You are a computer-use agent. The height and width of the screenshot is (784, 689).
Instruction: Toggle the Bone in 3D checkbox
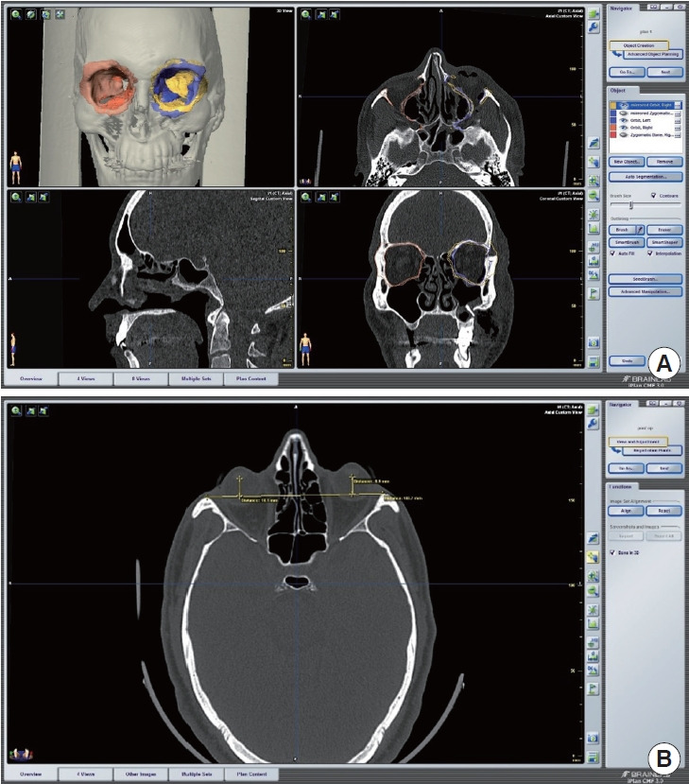[x=614, y=551]
